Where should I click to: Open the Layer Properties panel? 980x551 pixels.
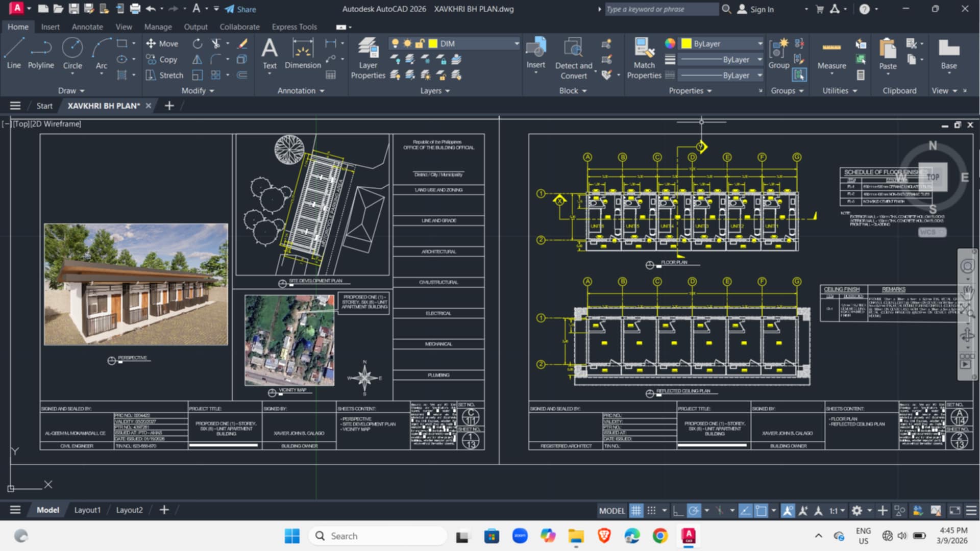[x=368, y=58]
